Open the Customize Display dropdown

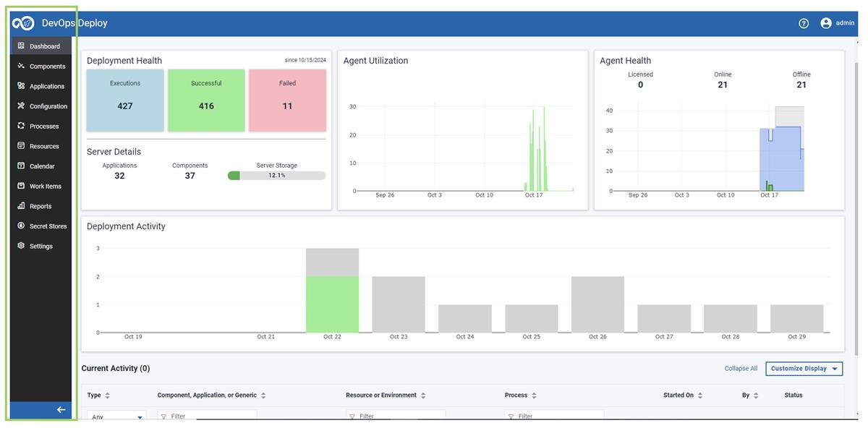[804, 368]
